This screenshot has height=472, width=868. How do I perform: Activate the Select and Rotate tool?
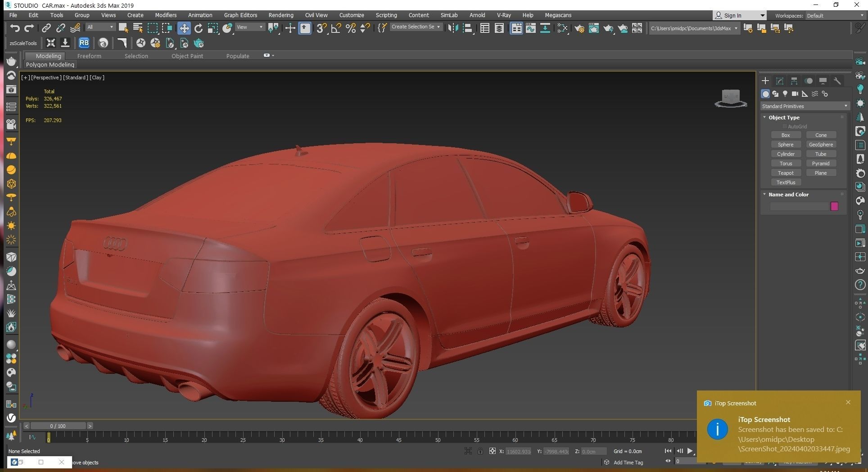tap(198, 28)
